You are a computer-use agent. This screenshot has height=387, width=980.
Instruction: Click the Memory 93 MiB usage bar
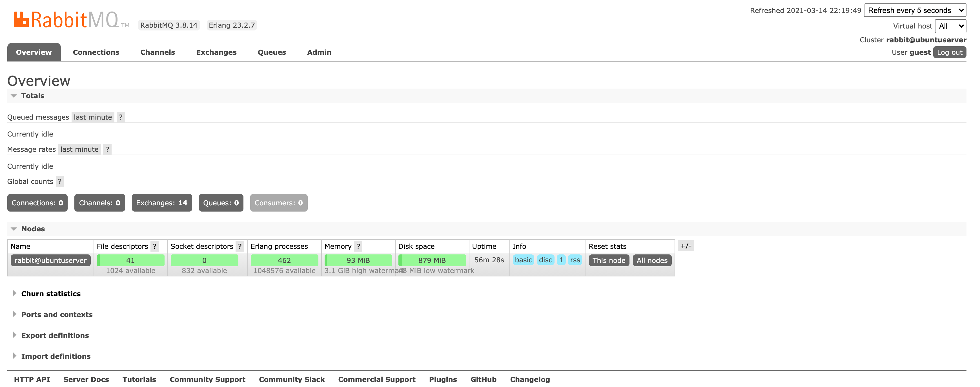(358, 261)
